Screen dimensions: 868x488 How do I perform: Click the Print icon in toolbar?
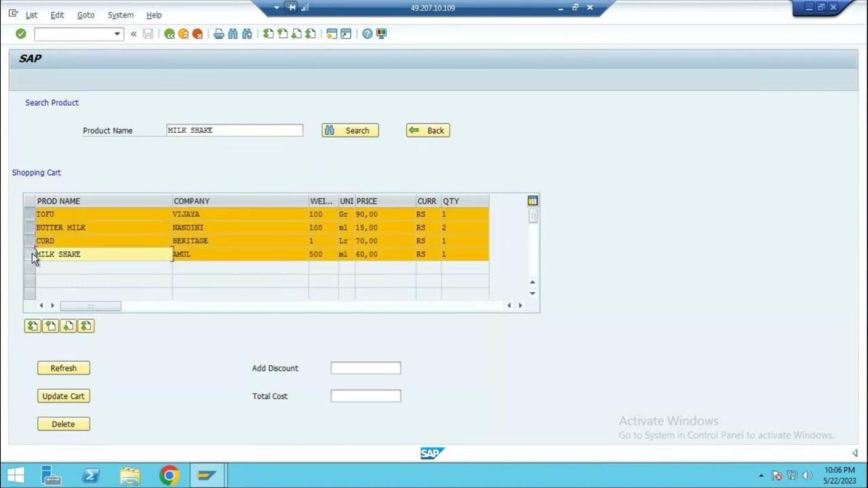[219, 34]
